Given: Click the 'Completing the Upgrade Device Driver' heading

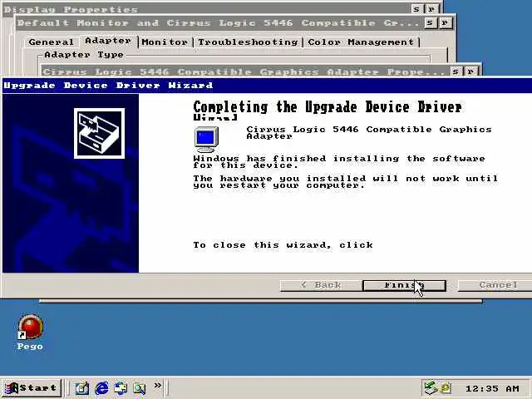Looking at the screenshot, I should [328, 107].
